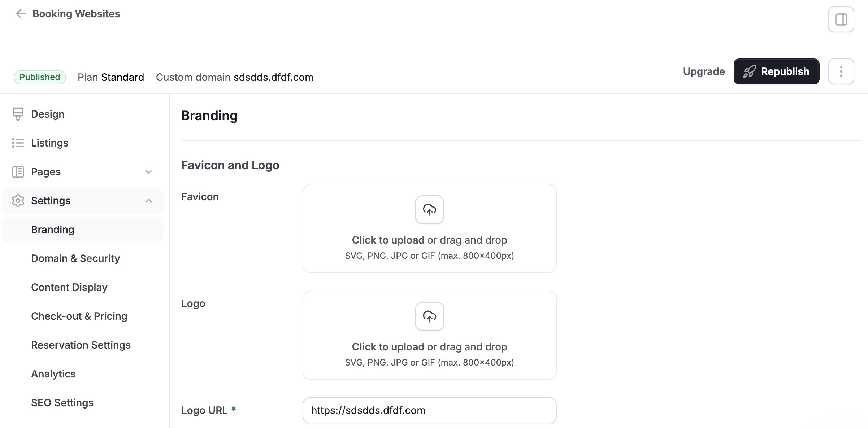
Task: Click the Logo URL input field
Action: [429, 410]
